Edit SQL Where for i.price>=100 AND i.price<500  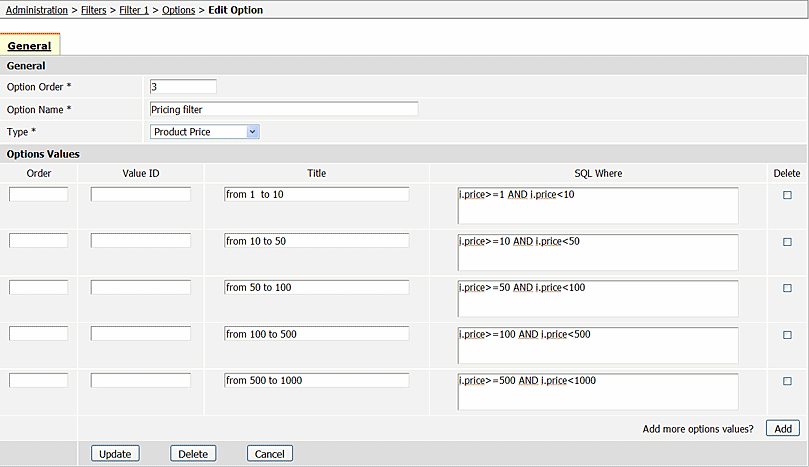tap(598, 345)
